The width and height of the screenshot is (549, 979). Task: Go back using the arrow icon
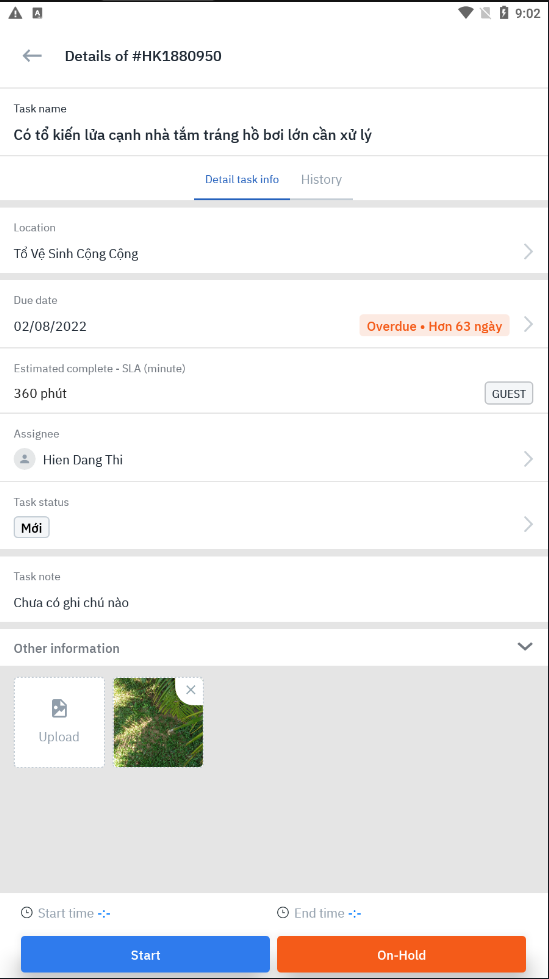tap(32, 56)
